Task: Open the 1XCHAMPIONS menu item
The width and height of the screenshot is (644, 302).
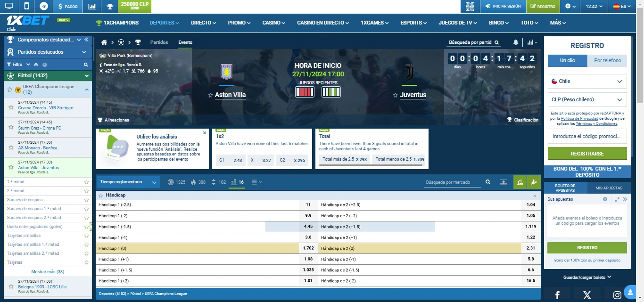Action: [117, 23]
